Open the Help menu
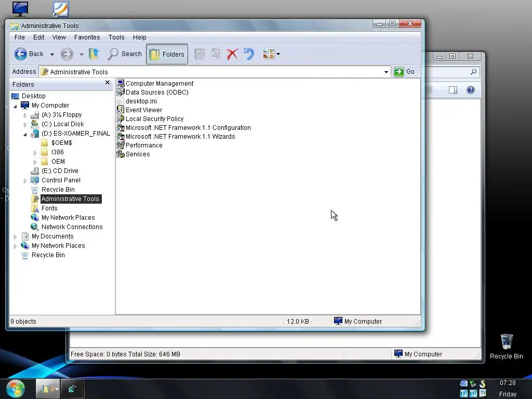 (x=139, y=37)
